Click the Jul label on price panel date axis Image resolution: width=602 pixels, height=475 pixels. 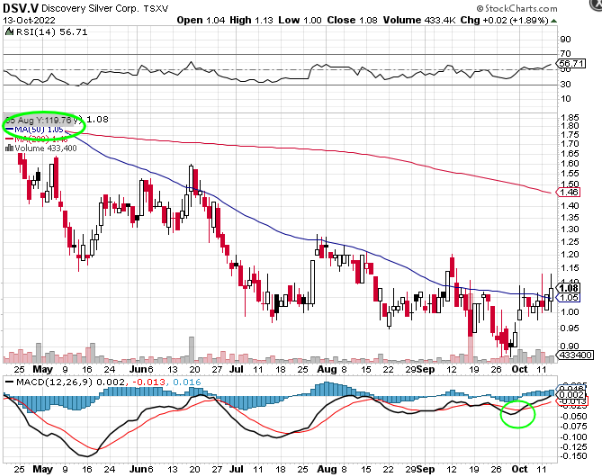[236, 369]
